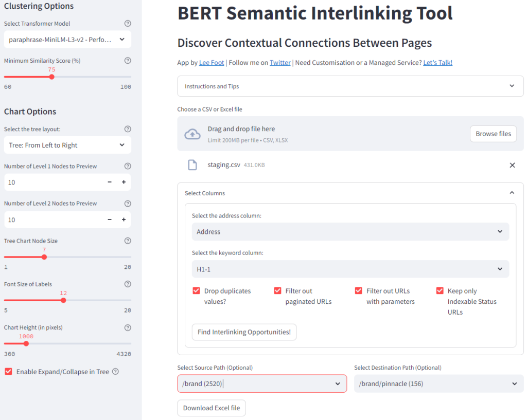Show help for Level 2 Nodes preview
This screenshot has height=420, width=527.
pyautogui.click(x=128, y=204)
